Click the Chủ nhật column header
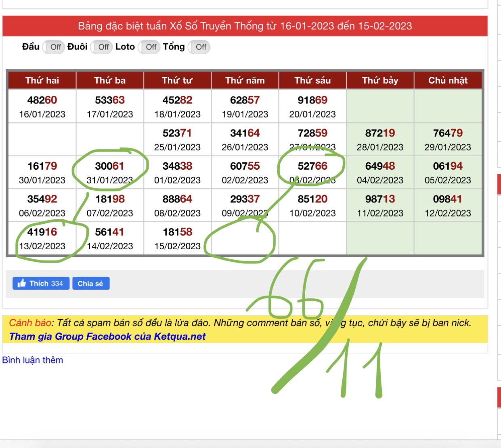This screenshot has width=501, height=448. click(448, 80)
